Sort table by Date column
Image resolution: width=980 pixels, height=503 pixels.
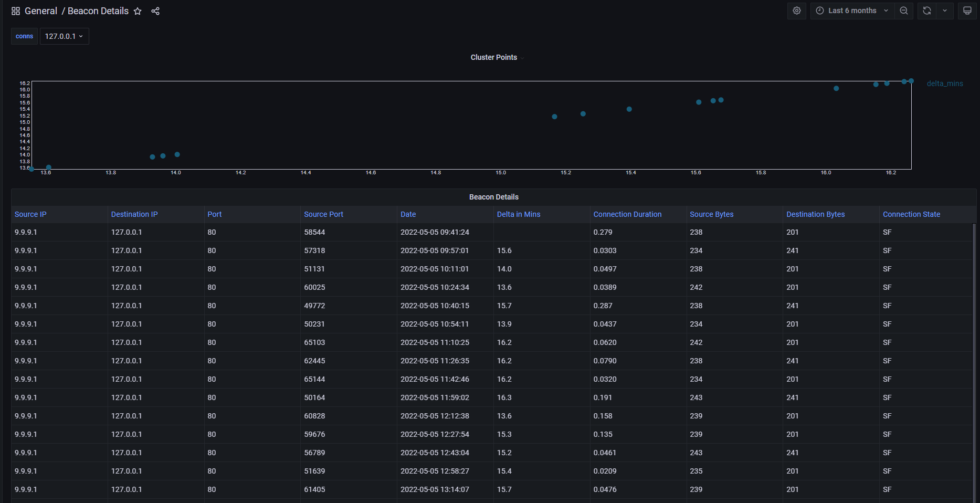coord(408,214)
